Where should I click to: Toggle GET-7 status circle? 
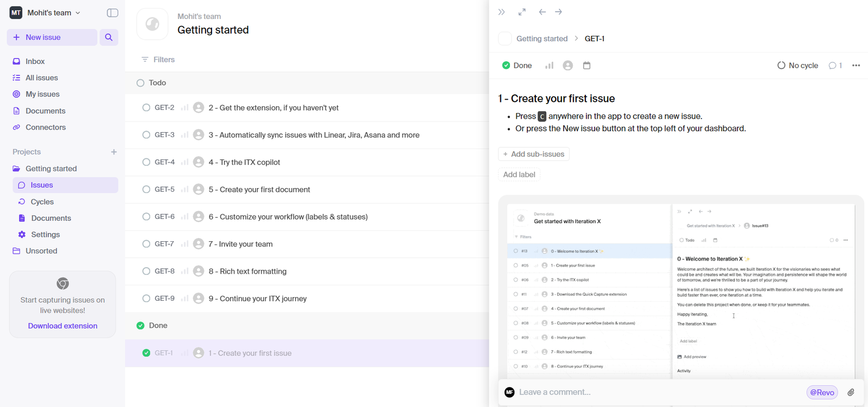(x=146, y=244)
